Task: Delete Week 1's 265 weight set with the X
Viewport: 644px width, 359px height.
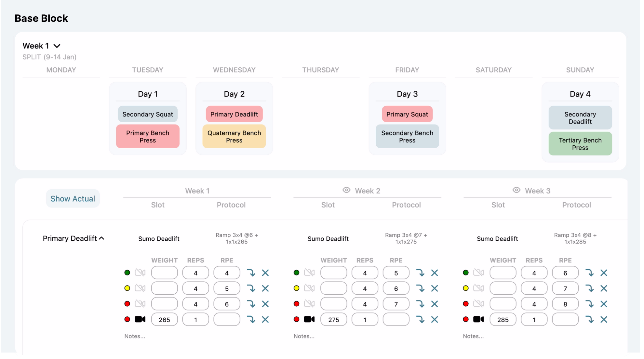Action: [265, 319]
